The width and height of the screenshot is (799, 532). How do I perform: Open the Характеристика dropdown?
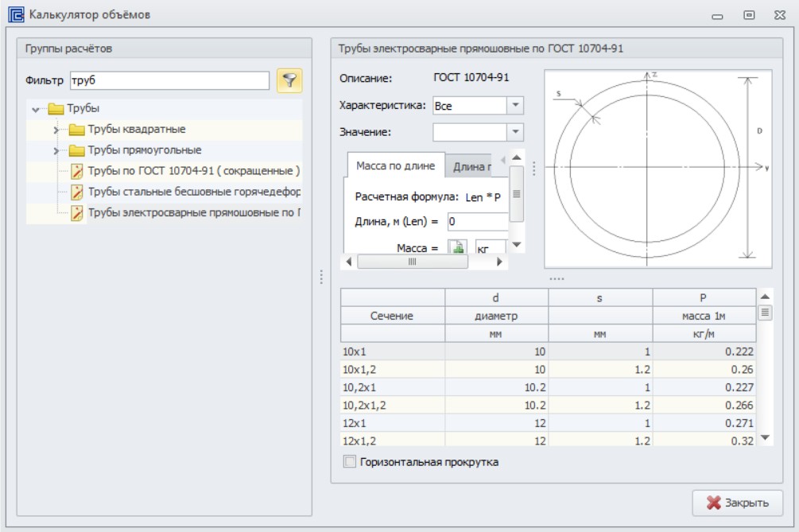coord(515,106)
